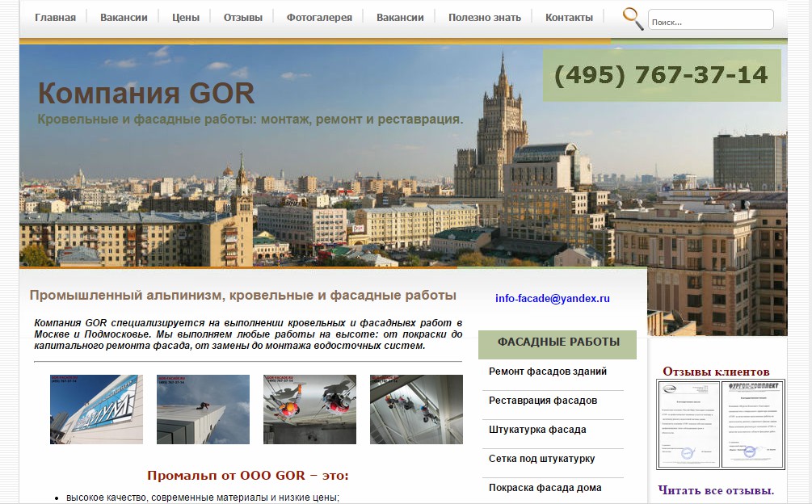Screen dimensions: 812x504
Task: Open Покраска фасада дома link
Action: [545, 487]
